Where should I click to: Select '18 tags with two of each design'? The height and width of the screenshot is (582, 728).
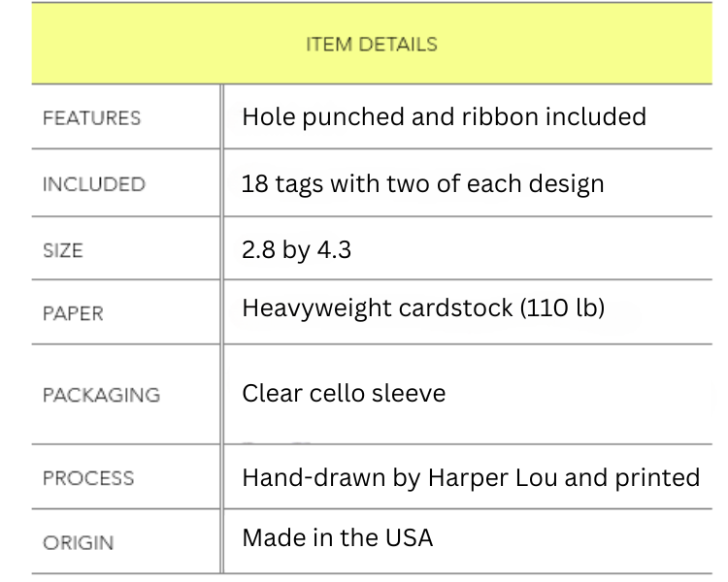(422, 182)
